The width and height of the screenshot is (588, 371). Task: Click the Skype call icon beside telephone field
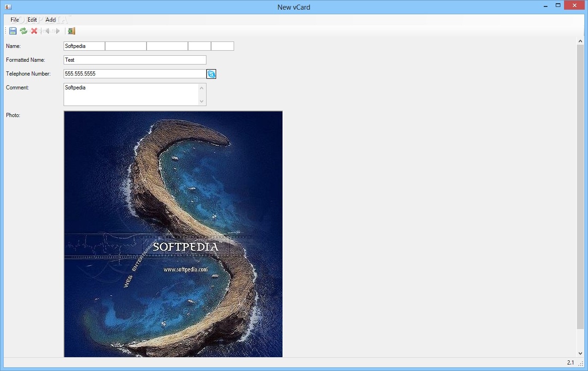pyautogui.click(x=211, y=74)
